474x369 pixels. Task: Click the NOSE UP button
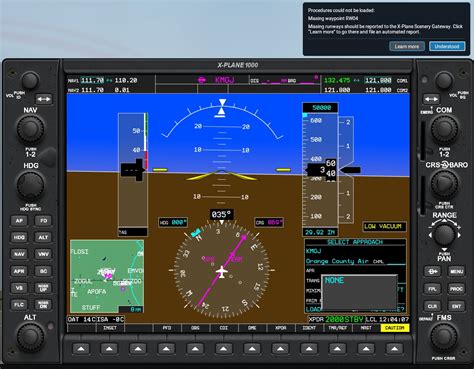[43, 288]
